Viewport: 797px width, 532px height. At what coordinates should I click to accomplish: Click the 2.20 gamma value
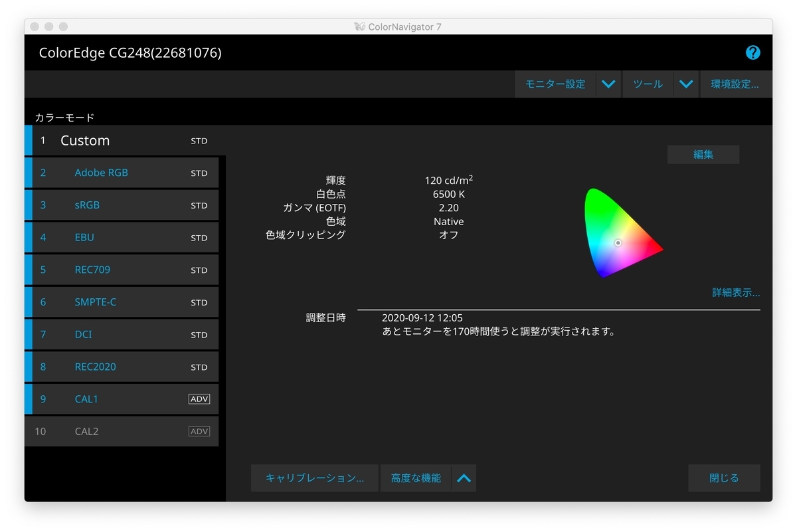tap(449, 208)
